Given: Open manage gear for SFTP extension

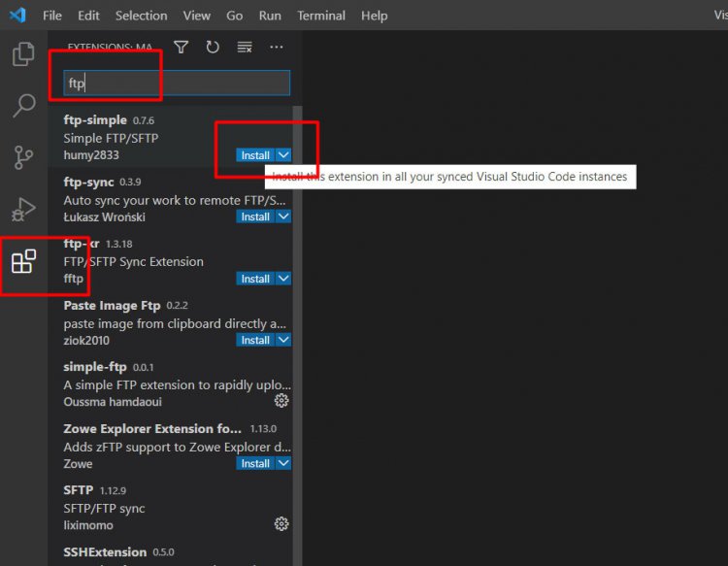Looking at the screenshot, I should point(281,524).
